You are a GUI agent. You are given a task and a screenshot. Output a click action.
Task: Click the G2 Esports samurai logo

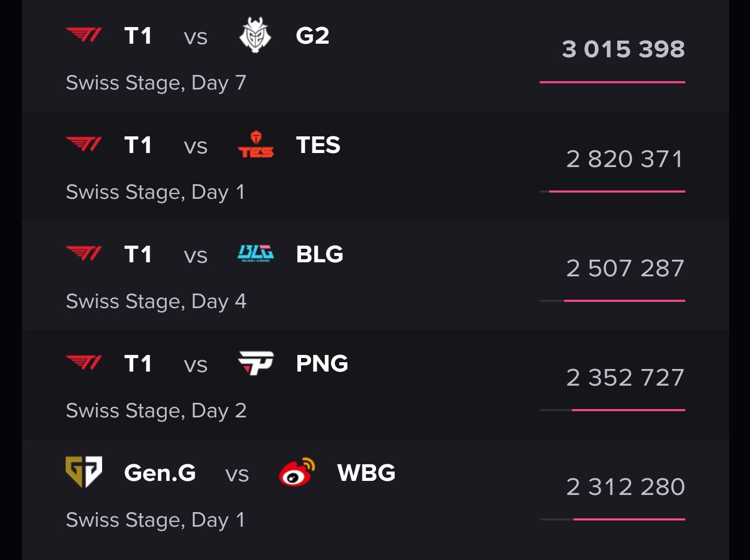[255, 35]
